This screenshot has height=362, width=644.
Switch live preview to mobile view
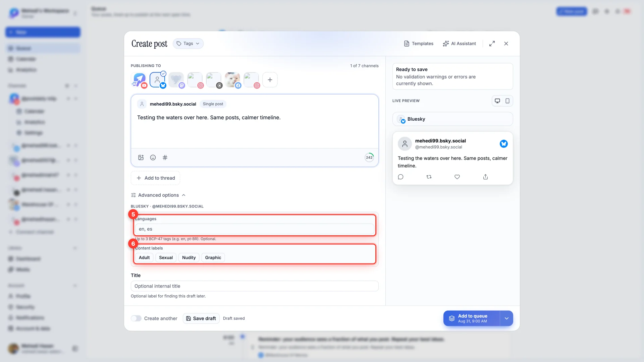tap(507, 101)
